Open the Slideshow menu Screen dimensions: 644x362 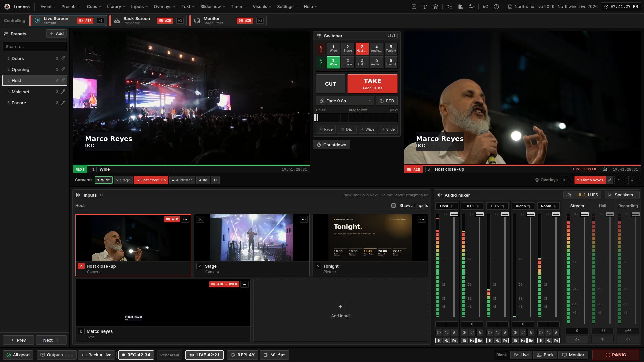pos(213,7)
